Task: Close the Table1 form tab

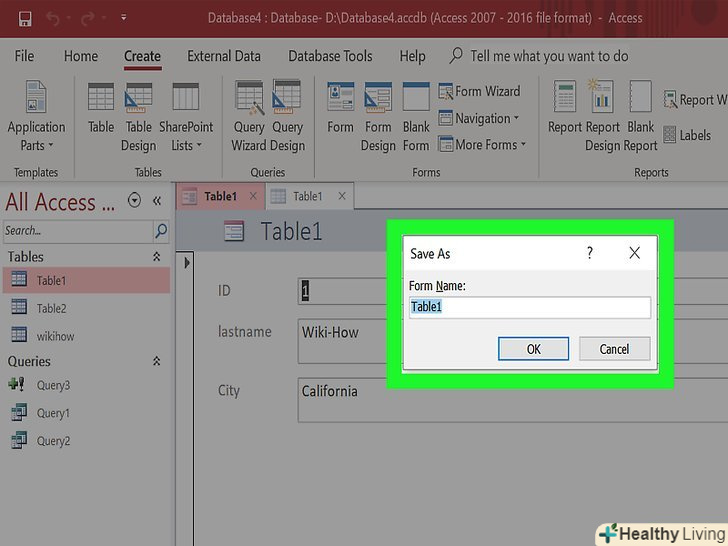Action: point(254,196)
